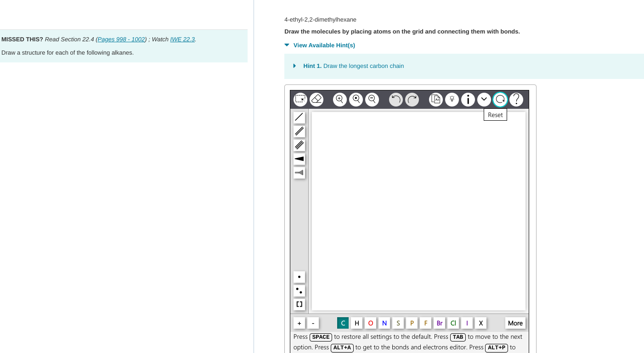Click the zoom out magnifier icon
This screenshot has width=644, height=353.
click(x=372, y=99)
